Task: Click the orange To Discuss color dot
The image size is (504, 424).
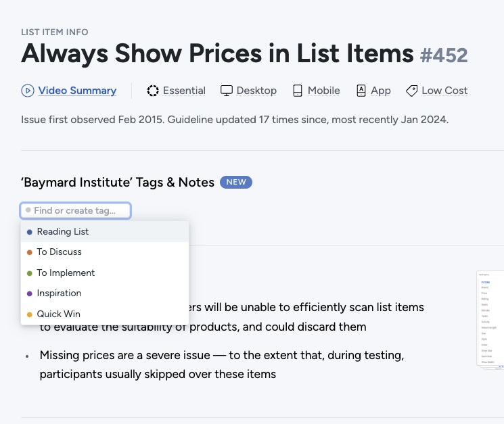Action: [x=29, y=252]
